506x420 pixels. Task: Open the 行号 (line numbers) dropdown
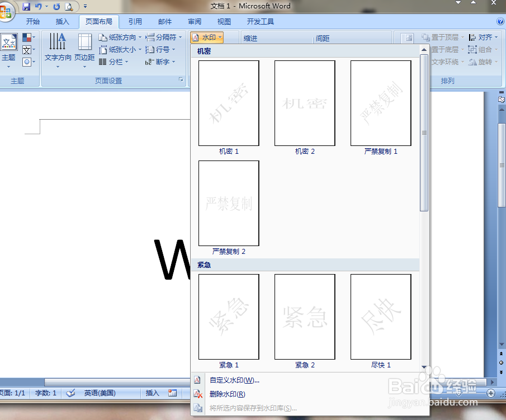[162, 49]
